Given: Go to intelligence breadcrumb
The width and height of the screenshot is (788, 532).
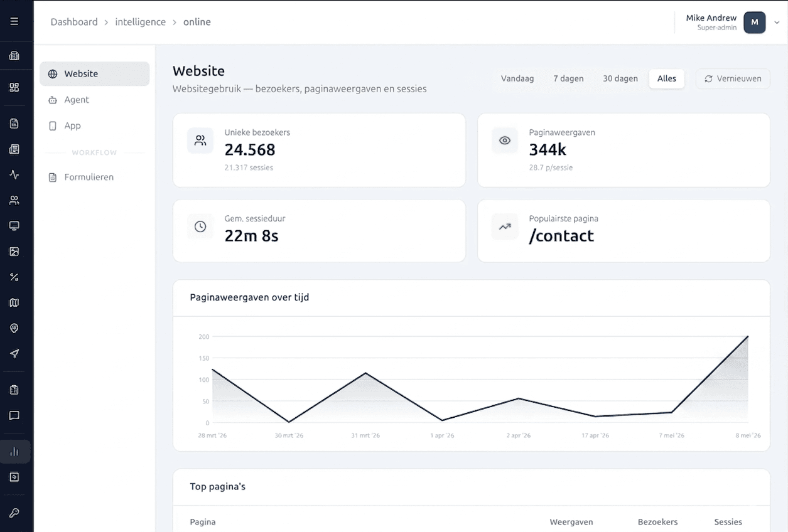Looking at the screenshot, I should click(141, 22).
